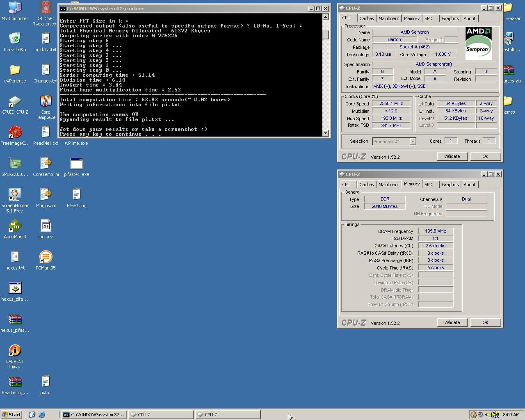This screenshot has width=525, height=420.
Task: Click the CAS# Latency 2.5 clocks value
Action: click(436, 246)
